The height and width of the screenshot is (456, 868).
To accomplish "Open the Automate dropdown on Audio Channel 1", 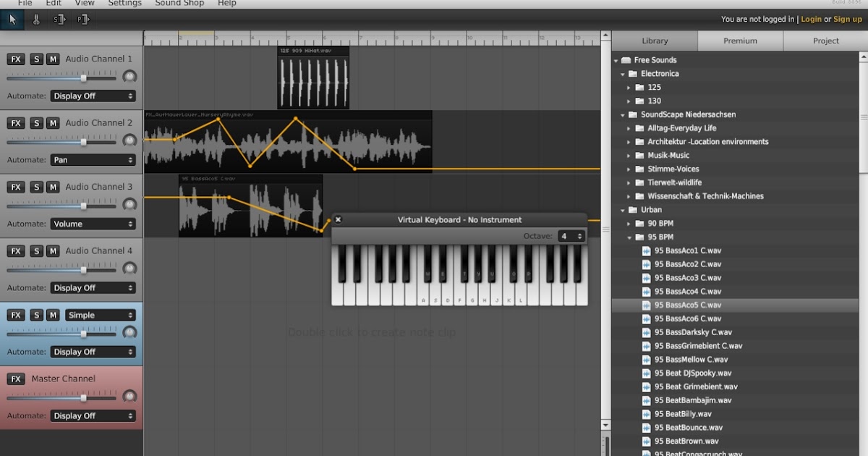I will pyautogui.click(x=93, y=96).
